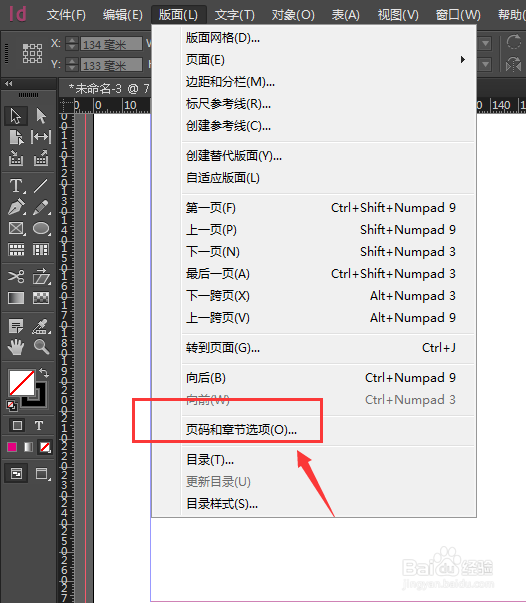This screenshot has width=526, height=603.
Task: Toggle formatting affects container button
Action: (17, 425)
